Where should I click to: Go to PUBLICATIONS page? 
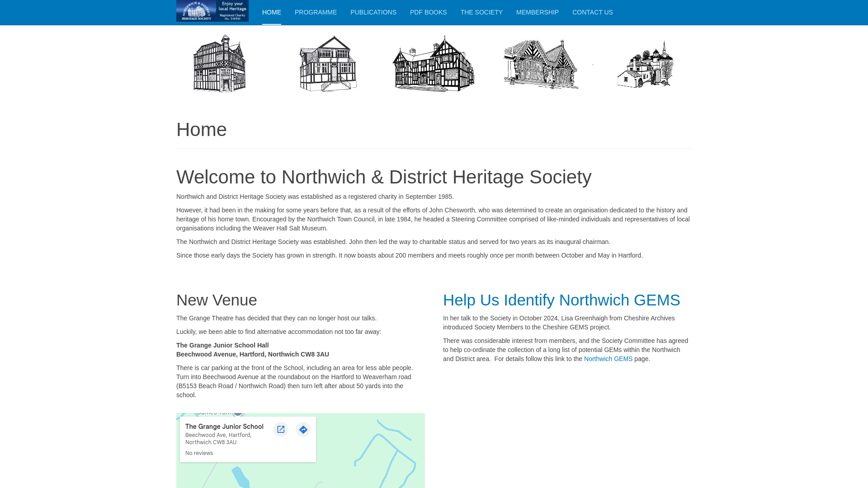373,12
